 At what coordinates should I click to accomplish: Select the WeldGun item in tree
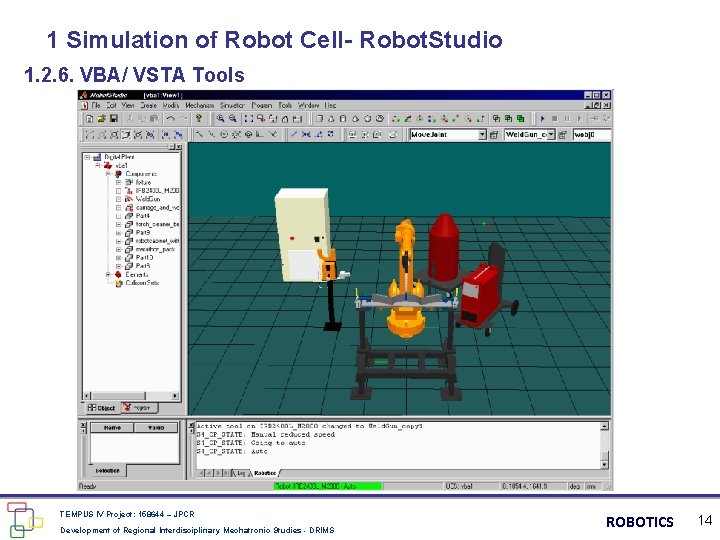tap(148, 199)
